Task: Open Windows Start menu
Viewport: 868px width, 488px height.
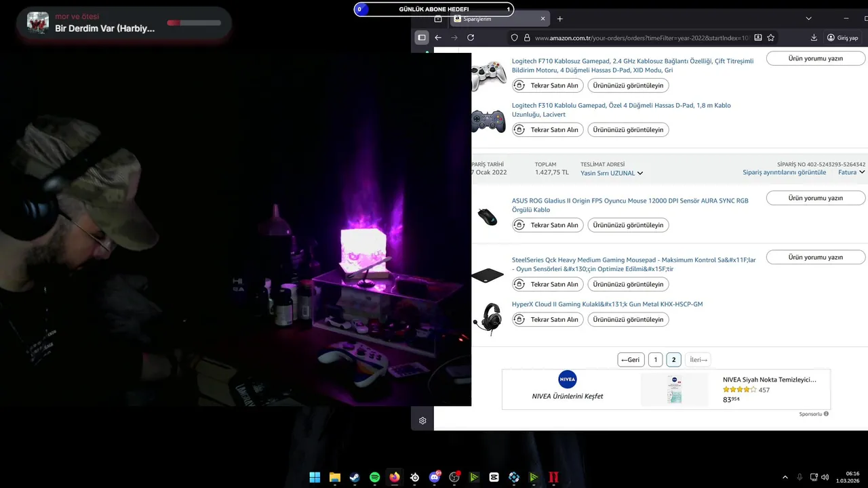Action: (x=315, y=477)
